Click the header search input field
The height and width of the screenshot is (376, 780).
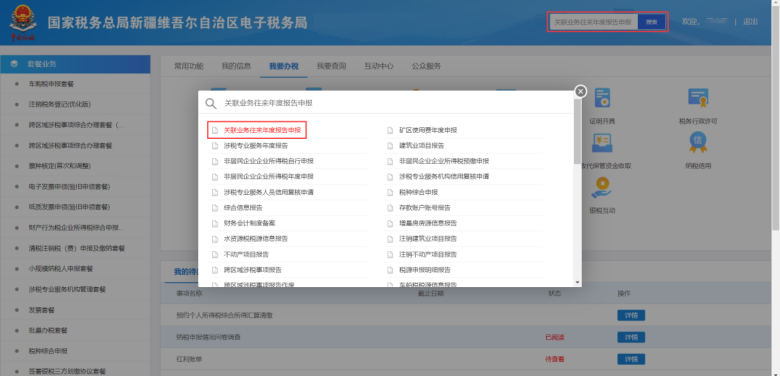coord(593,22)
